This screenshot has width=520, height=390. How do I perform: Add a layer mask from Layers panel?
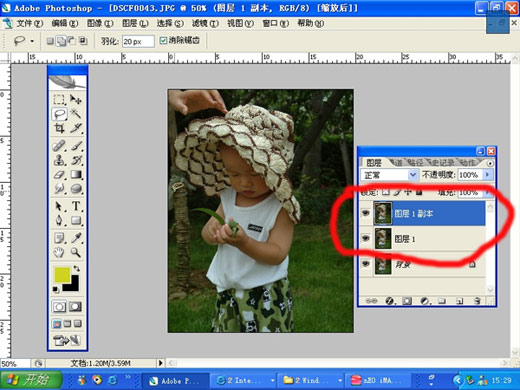pos(407,301)
